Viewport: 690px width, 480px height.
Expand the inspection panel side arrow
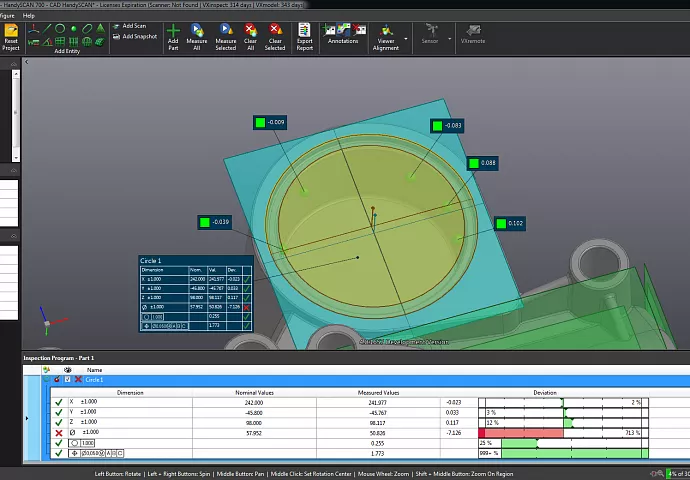[x=27, y=418]
